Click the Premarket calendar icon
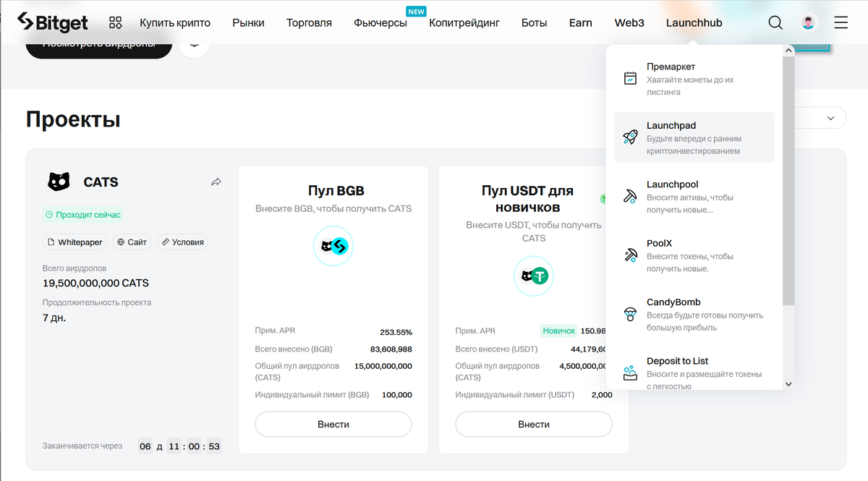This screenshot has height=481, width=868. [631, 78]
